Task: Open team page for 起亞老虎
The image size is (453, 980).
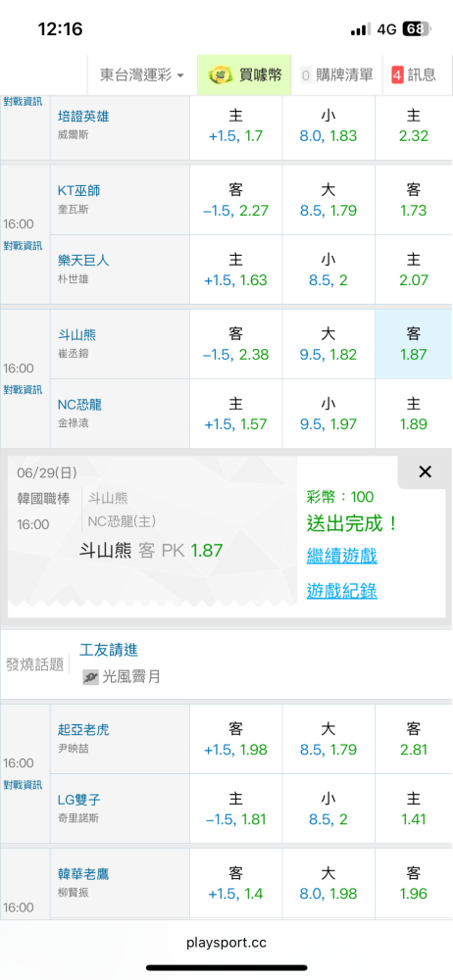Action: point(83,729)
